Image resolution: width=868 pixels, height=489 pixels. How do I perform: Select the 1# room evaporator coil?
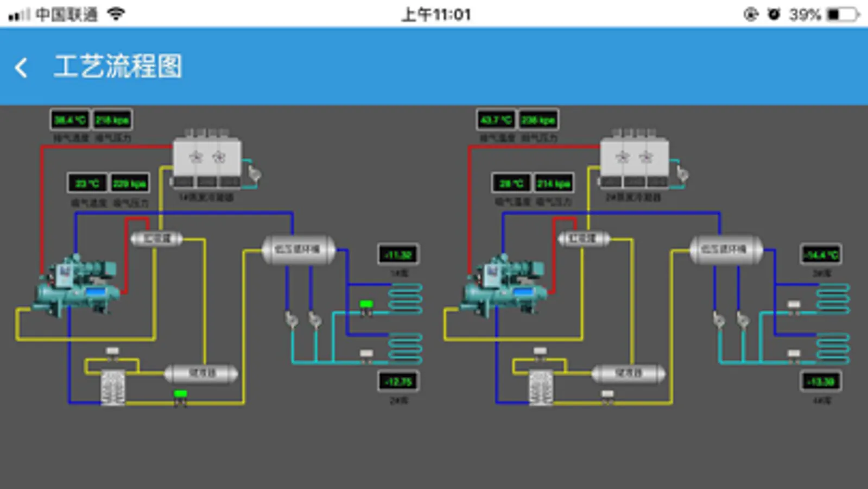pyautogui.click(x=406, y=298)
